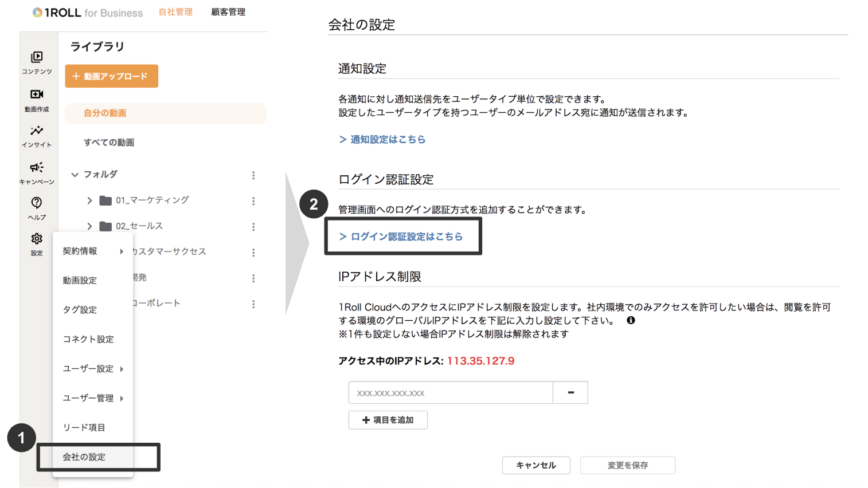The image size is (868, 488).
Task: Click the minus button beside the IP field
Action: pyautogui.click(x=570, y=392)
